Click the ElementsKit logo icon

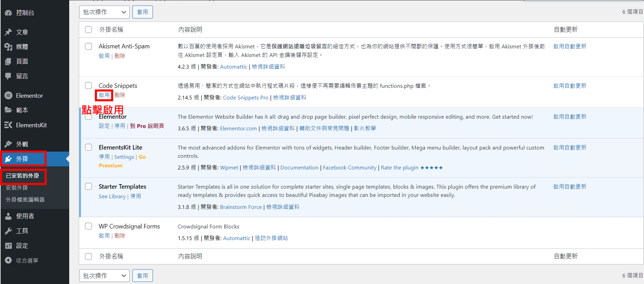tap(8, 125)
